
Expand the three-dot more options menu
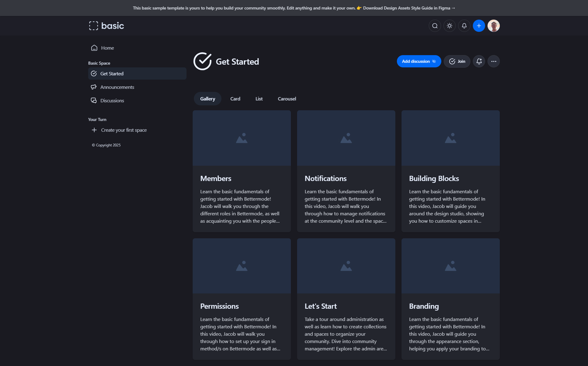[493, 61]
